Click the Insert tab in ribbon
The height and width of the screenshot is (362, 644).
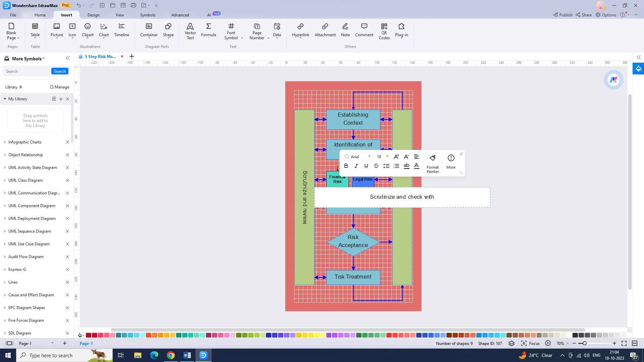click(x=66, y=15)
